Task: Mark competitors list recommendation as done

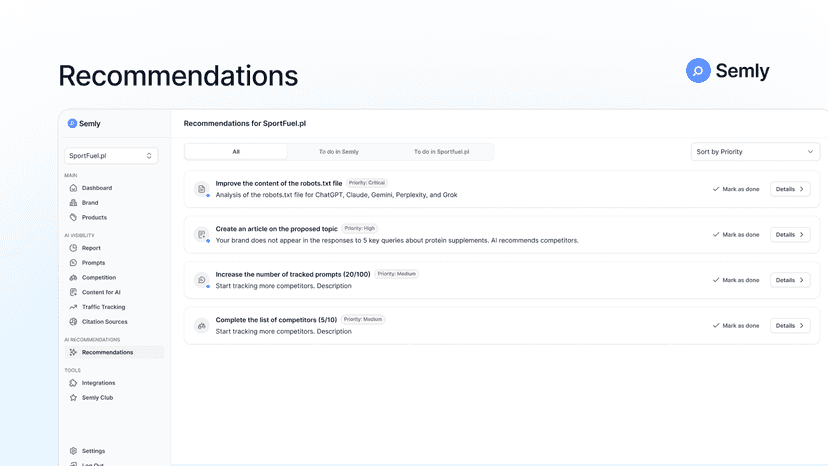Action: tap(736, 326)
